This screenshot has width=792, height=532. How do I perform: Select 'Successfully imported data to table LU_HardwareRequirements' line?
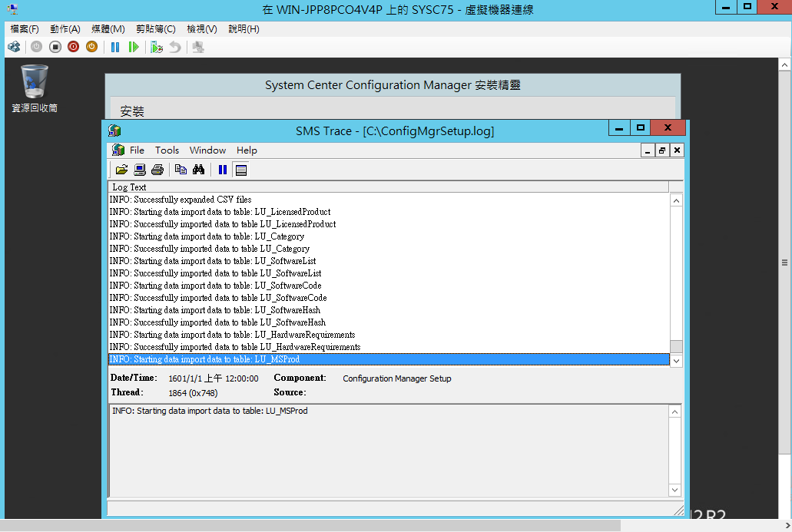[389, 347]
